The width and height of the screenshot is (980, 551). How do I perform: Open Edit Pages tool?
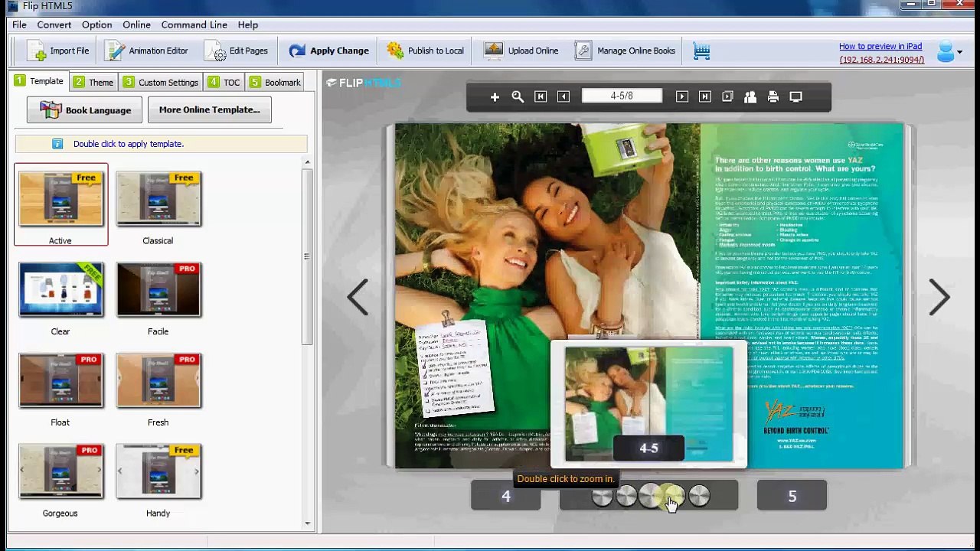tap(237, 51)
